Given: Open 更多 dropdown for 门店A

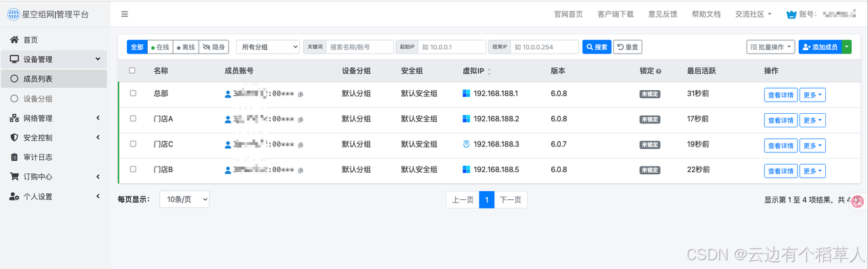Looking at the screenshot, I should [812, 120].
